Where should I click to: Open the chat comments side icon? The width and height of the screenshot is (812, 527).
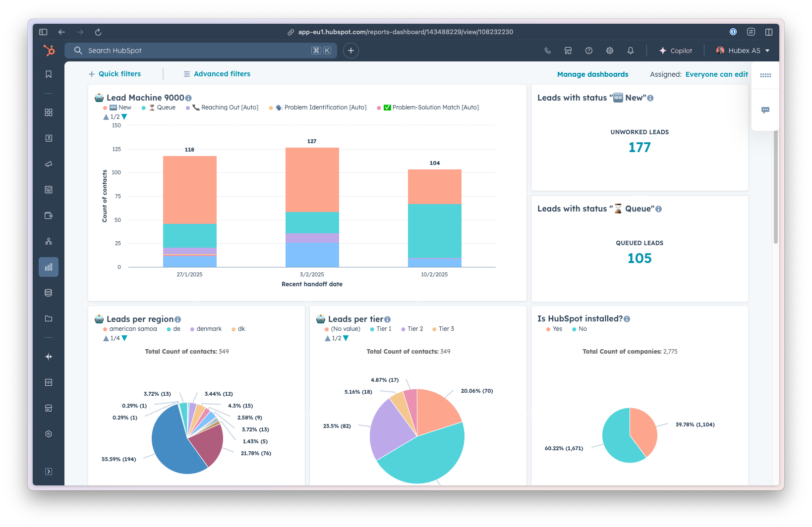[765, 110]
